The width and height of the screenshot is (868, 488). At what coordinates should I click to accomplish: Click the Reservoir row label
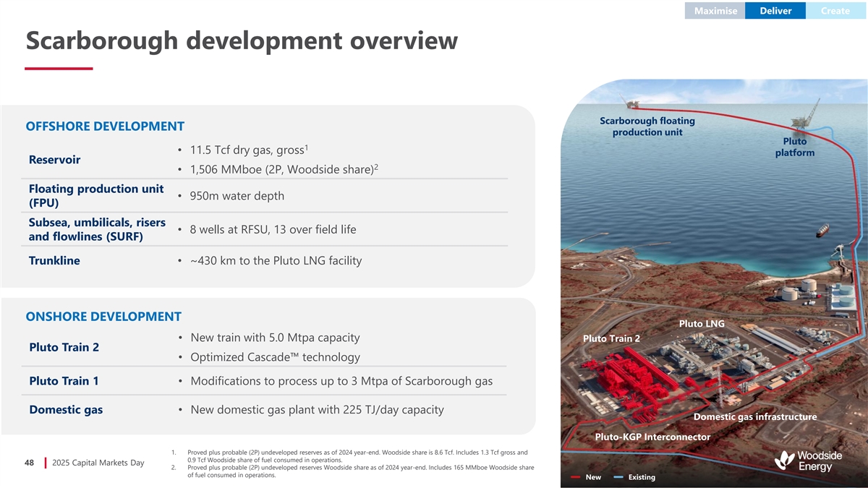tap(54, 159)
